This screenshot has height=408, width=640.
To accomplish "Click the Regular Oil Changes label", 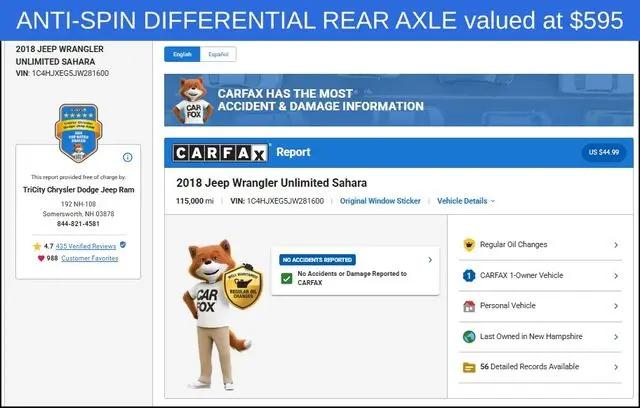I will tap(513, 245).
